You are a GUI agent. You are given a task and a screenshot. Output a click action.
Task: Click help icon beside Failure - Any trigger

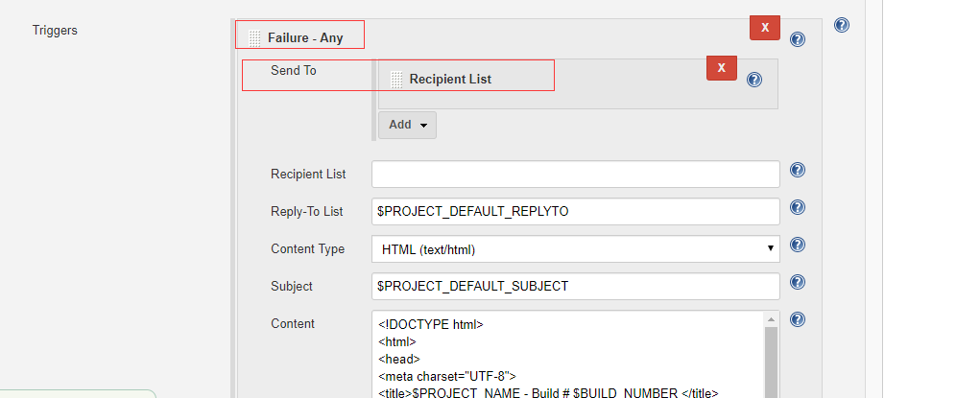point(797,39)
